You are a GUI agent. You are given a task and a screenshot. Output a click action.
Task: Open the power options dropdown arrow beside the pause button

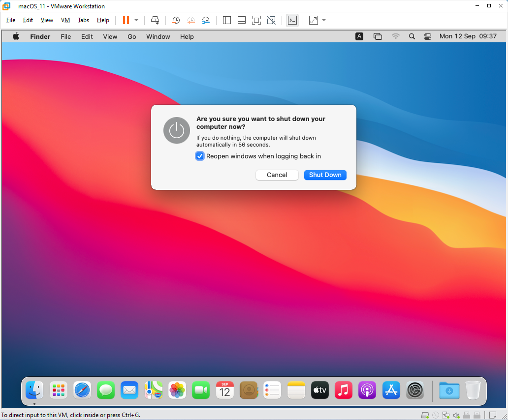(136, 20)
